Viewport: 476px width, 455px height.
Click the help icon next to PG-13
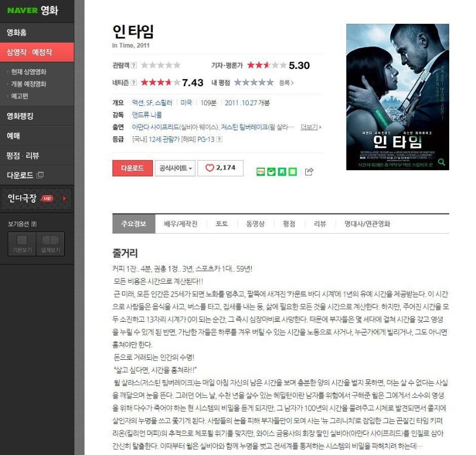pyautogui.click(x=220, y=139)
